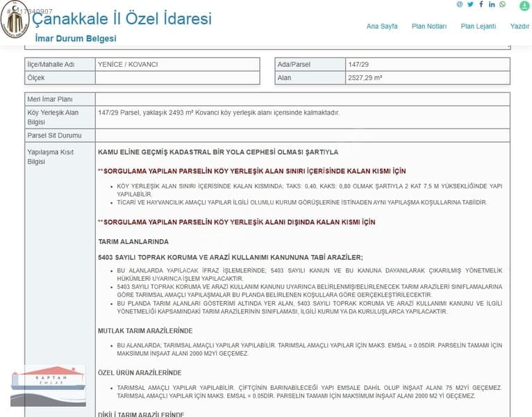Select the 147/29 Ada/Parsel value
The width and height of the screenshot is (532, 417).
click(358, 65)
